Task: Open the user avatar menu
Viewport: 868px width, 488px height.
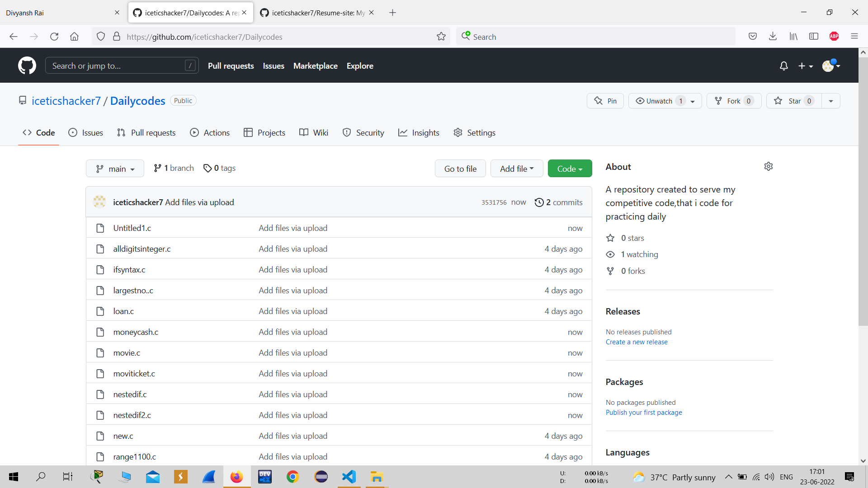Action: [831, 66]
